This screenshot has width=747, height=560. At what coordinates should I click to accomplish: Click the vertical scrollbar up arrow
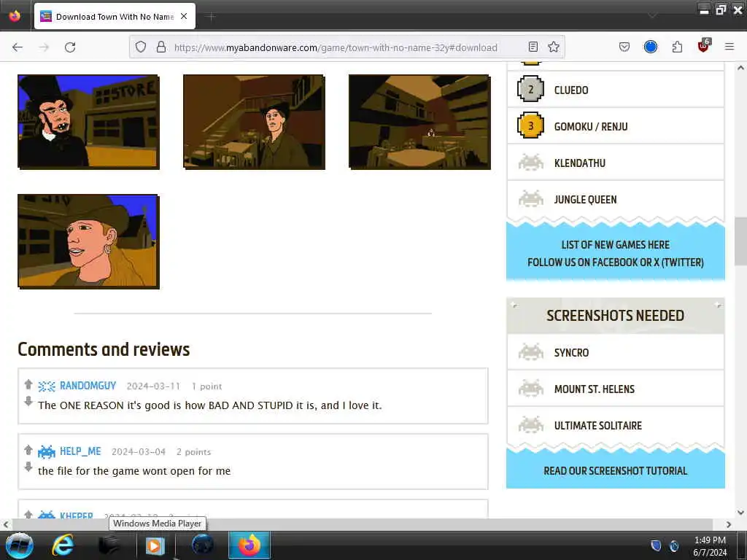740,68
